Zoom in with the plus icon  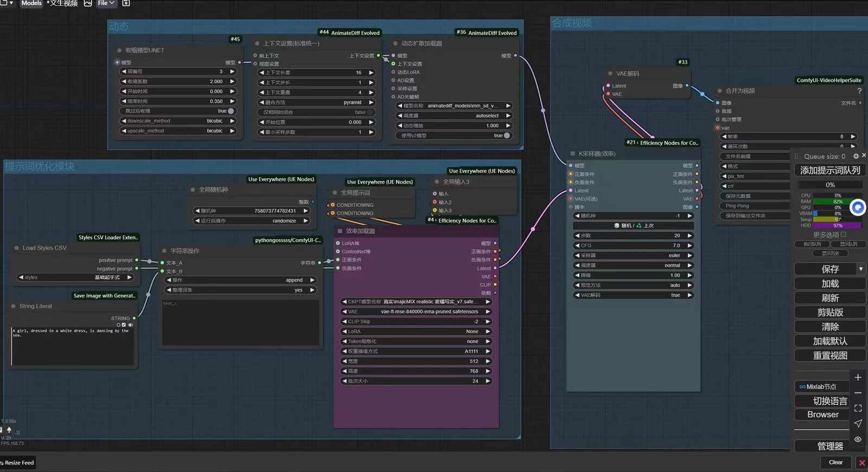(x=858, y=377)
